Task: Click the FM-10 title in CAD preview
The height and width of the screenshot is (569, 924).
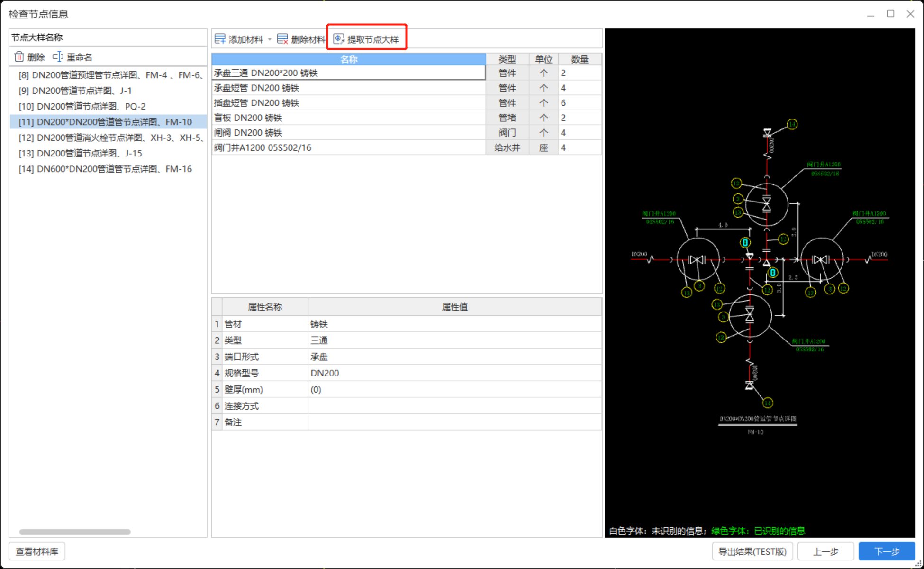Action: pyautogui.click(x=756, y=432)
